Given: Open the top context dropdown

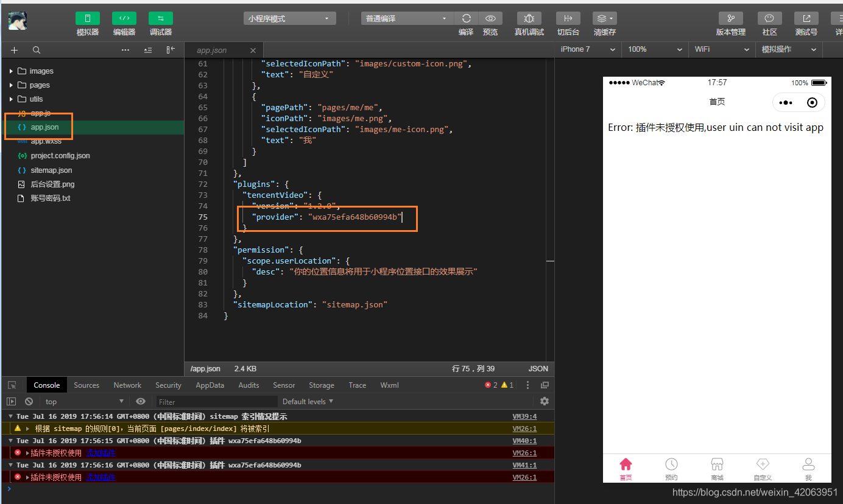Looking at the screenshot, I should point(84,402).
